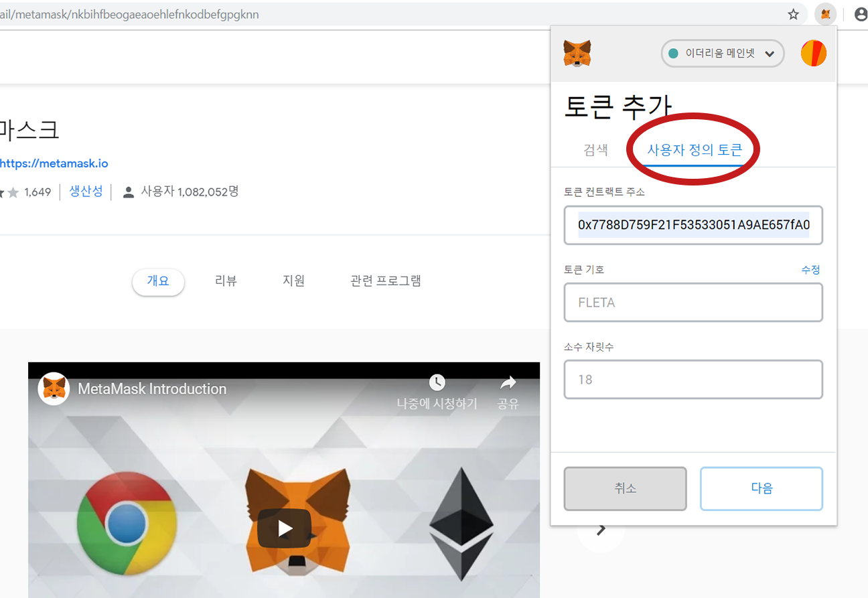This screenshot has width=868, height=598.
Task: Select the 개요 tab
Action: click(x=158, y=282)
